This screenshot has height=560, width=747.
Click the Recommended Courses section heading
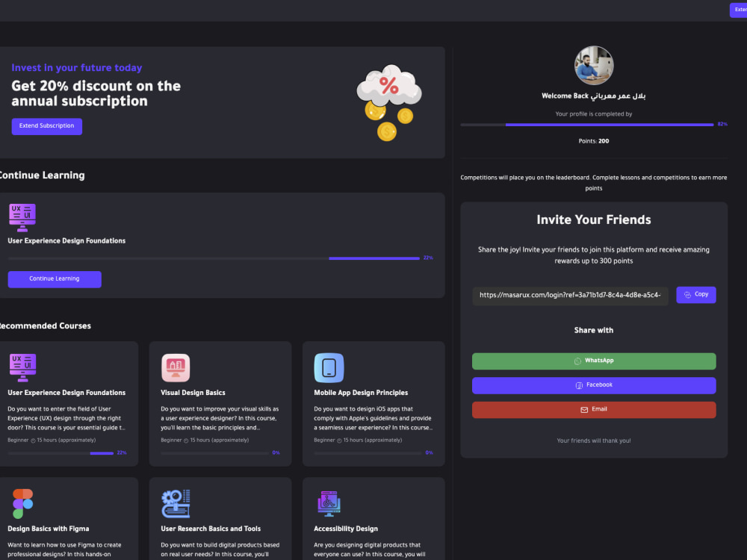[46, 326]
